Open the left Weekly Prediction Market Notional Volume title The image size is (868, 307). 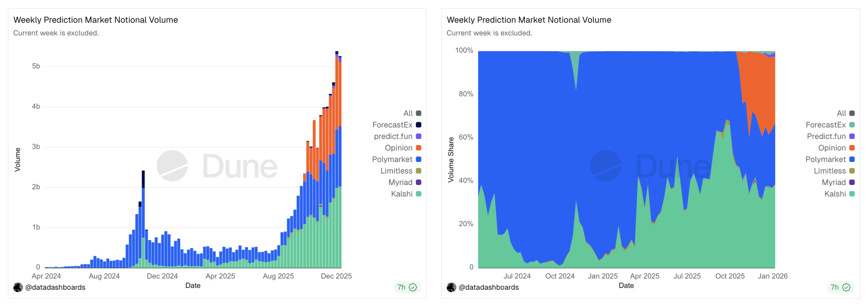(96, 20)
